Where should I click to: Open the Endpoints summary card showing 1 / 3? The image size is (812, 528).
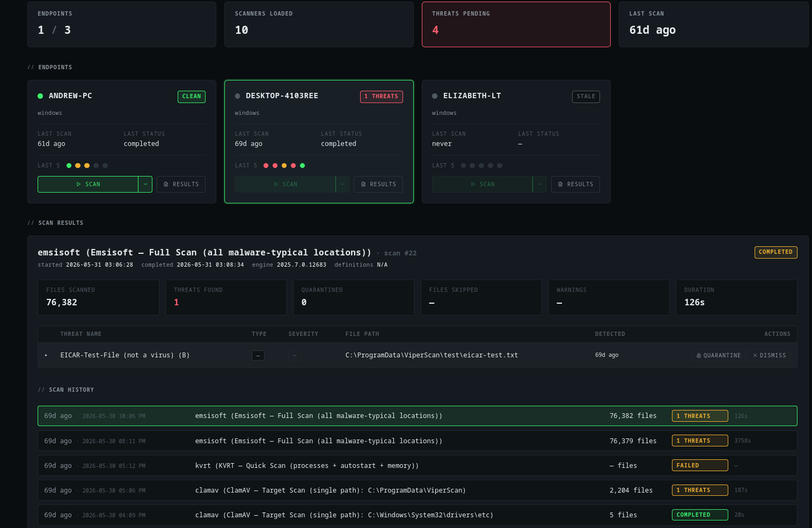122,24
